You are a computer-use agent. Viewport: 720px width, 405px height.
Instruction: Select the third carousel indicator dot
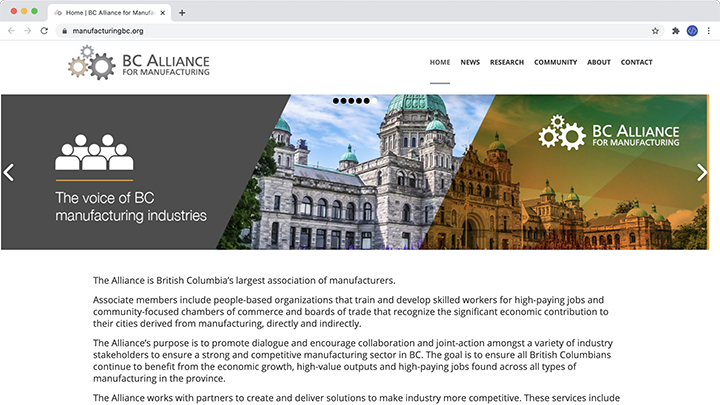351,101
